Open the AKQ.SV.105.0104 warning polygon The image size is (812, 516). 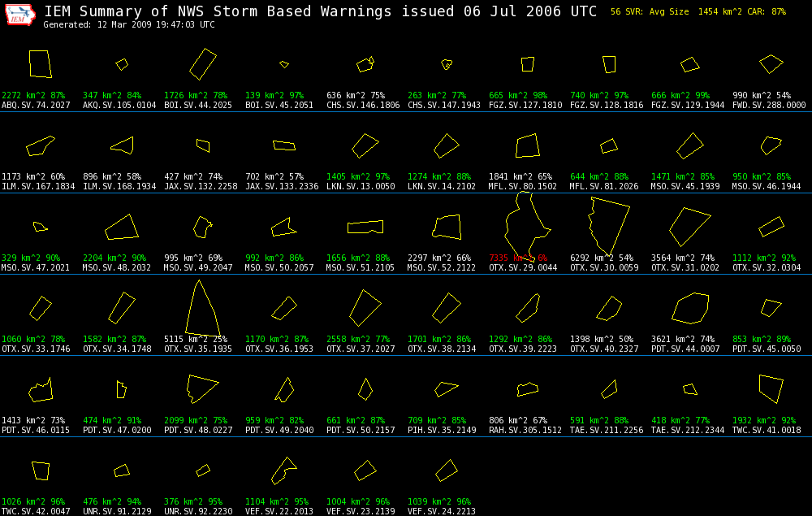(122, 64)
